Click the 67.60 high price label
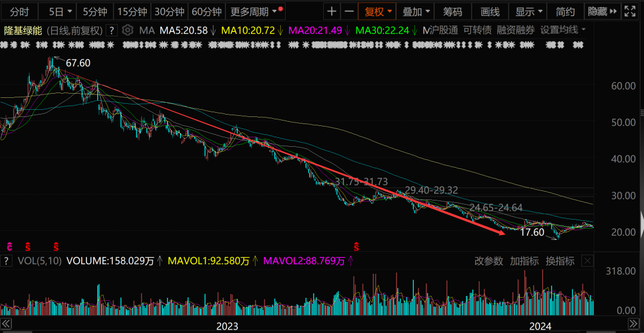 tap(78, 63)
